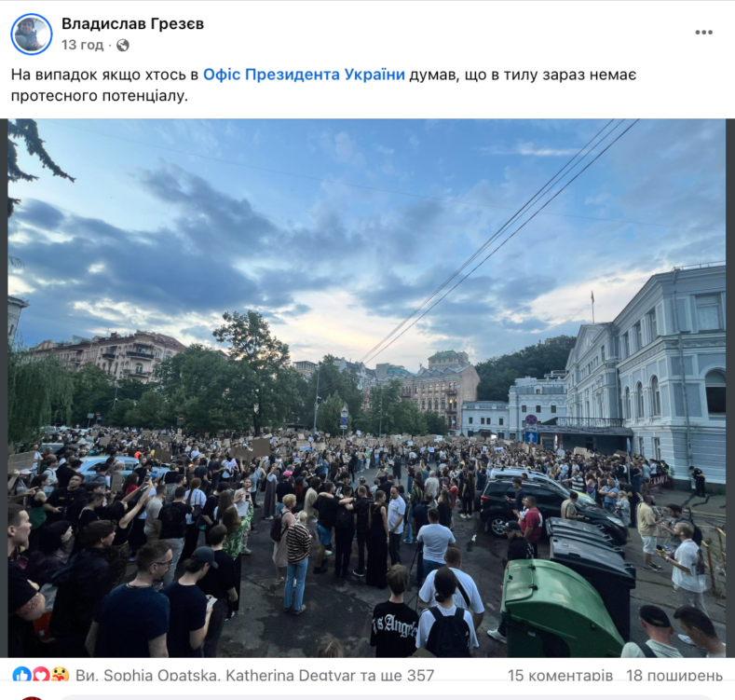This screenshot has width=735, height=700.
Task: Click the red heart reaction icon
Action: [41, 675]
